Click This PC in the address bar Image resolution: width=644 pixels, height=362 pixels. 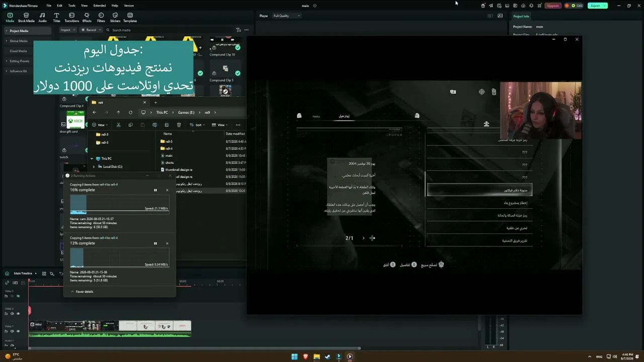coord(162,113)
